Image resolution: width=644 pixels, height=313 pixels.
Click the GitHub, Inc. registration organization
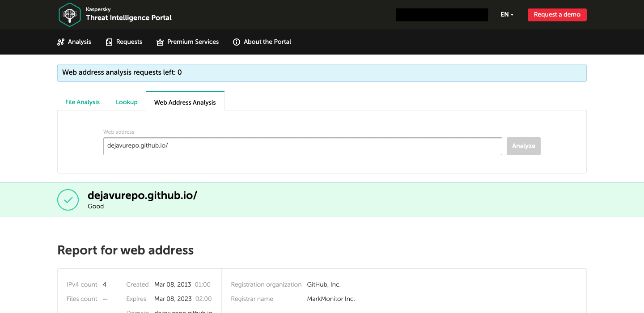point(324,284)
